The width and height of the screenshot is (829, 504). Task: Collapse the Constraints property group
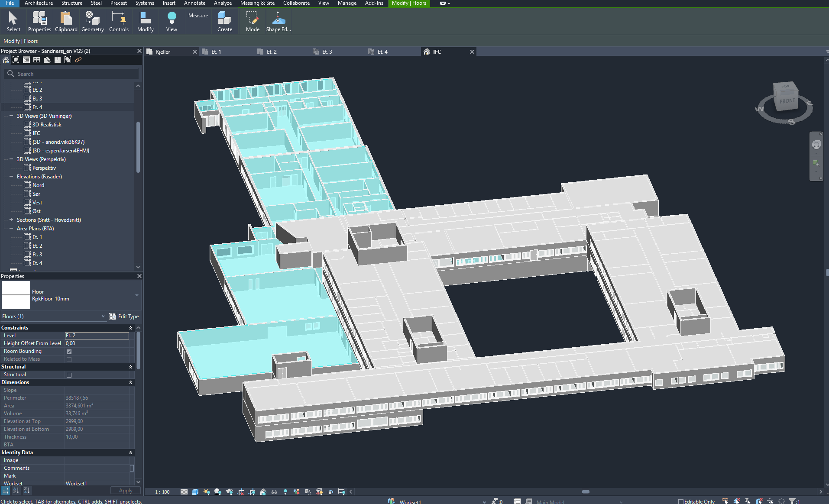(130, 328)
